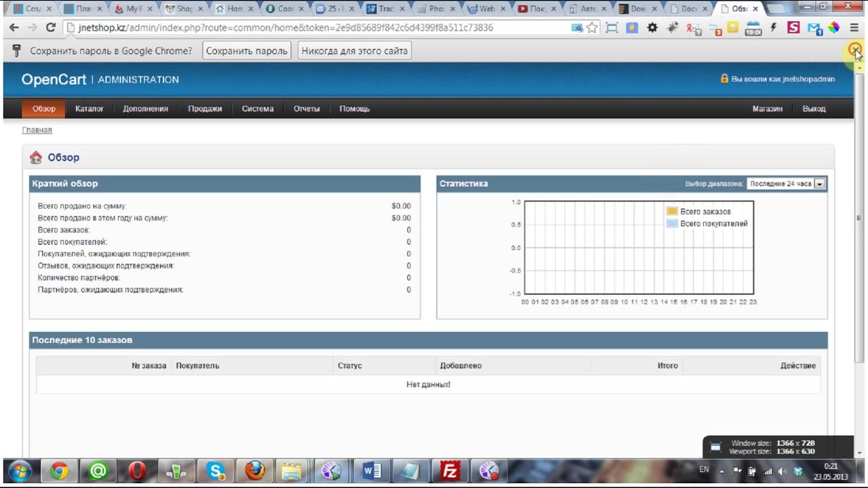Click the Главная breadcrumb link

(37, 130)
